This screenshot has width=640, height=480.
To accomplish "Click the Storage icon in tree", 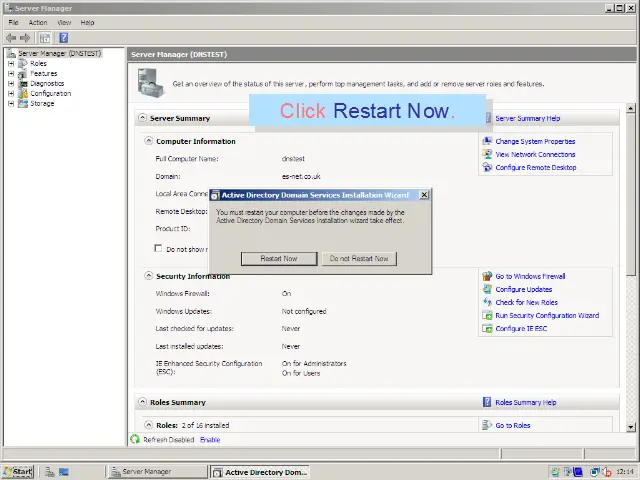I will [23, 103].
